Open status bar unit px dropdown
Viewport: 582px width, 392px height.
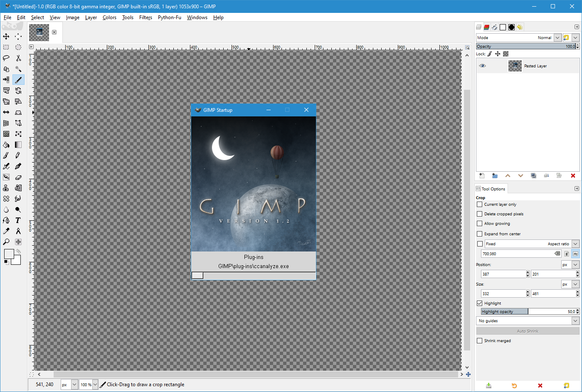69,385
